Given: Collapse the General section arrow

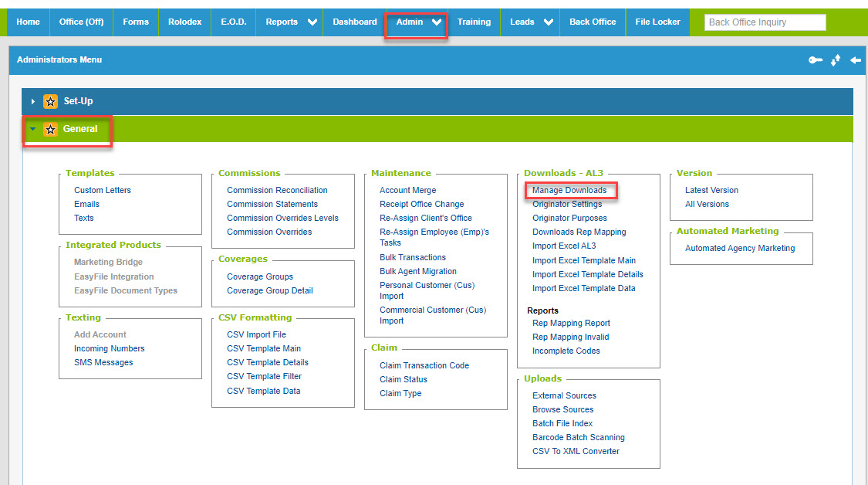Looking at the screenshot, I should coord(32,130).
